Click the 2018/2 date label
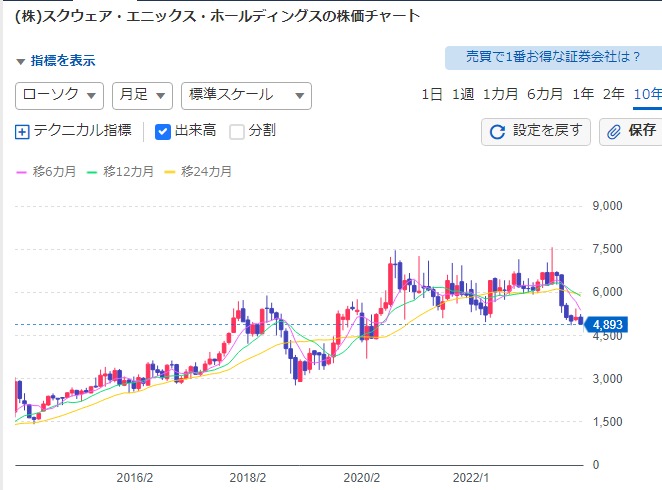Viewport: 662px width, 490px height. coord(248,478)
